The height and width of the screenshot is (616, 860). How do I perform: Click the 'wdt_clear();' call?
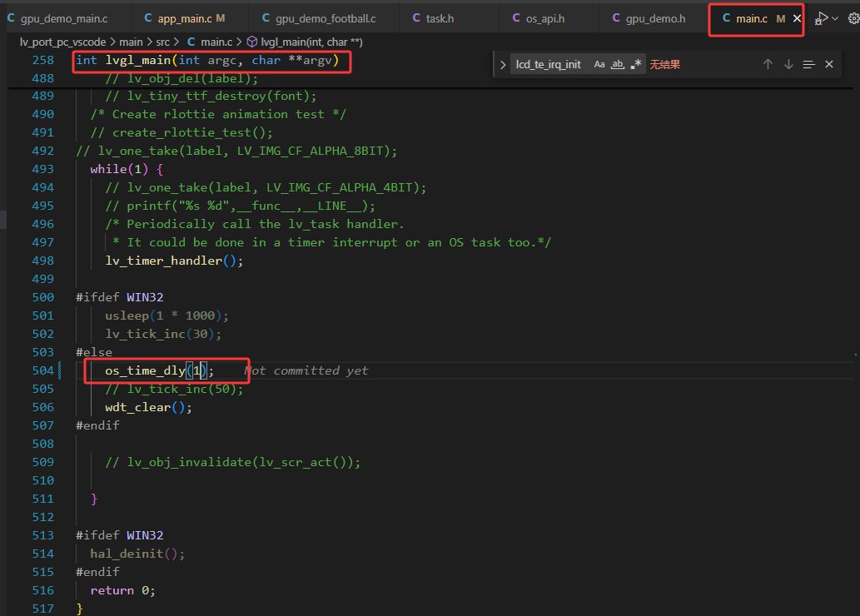(149, 408)
